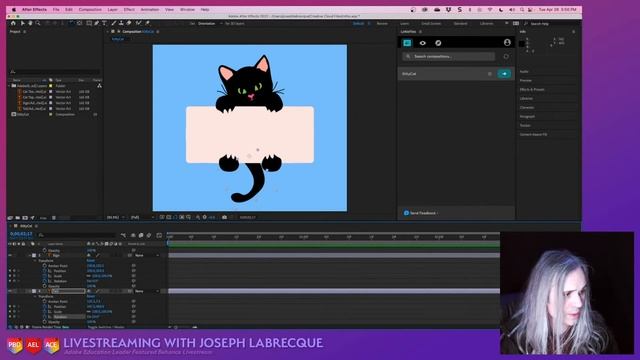Viewport: 640px width, 360px height.
Task: Toggle layer 4 Position stopwatch
Action: [x=44, y=307]
